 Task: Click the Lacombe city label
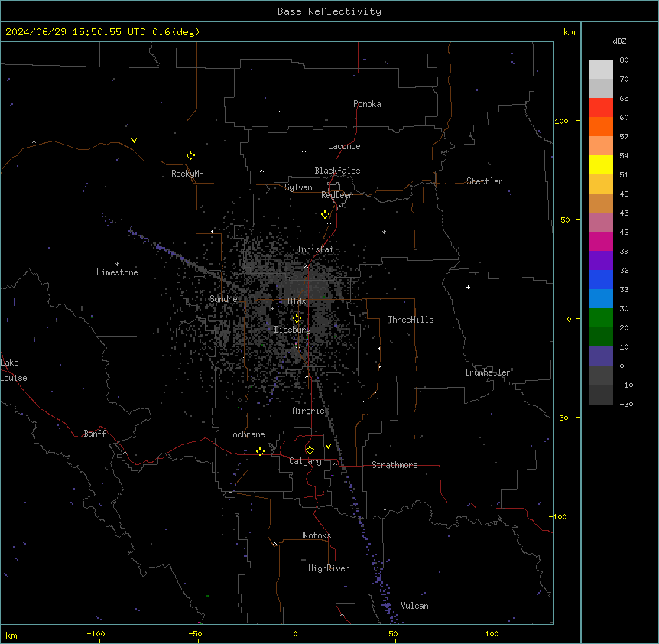pyautogui.click(x=344, y=146)
